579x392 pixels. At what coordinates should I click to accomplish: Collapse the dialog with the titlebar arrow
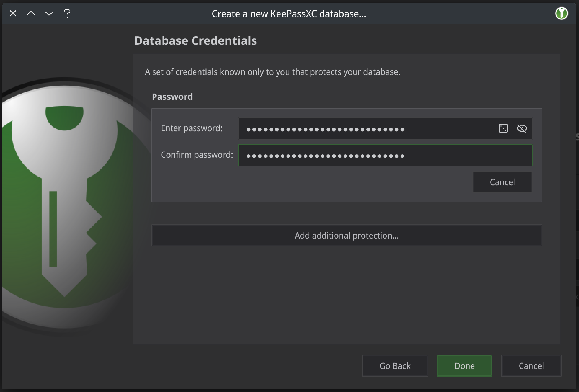(31, 13)
